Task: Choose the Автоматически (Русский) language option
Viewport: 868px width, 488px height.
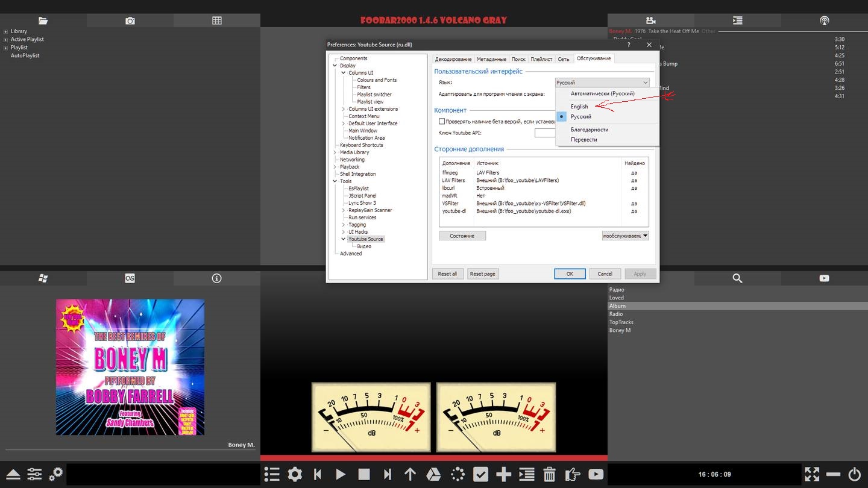Action: click(x=602, y=93)
